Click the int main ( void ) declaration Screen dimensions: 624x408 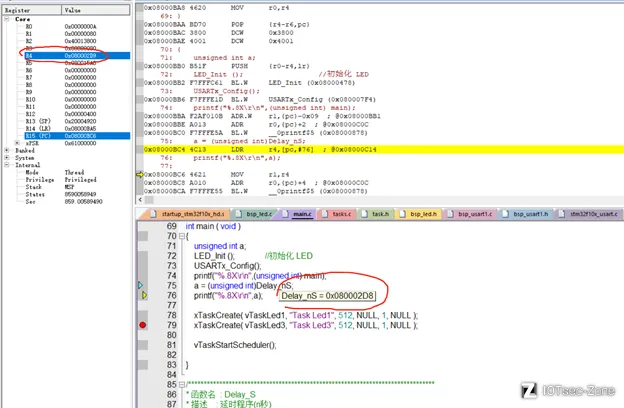[x=213, y=226]
